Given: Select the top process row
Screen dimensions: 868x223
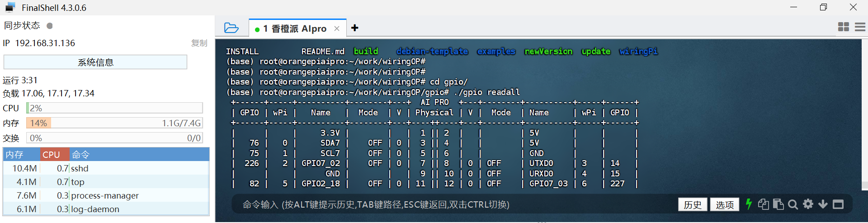Looking at the screenshot, I should point(106,182).
